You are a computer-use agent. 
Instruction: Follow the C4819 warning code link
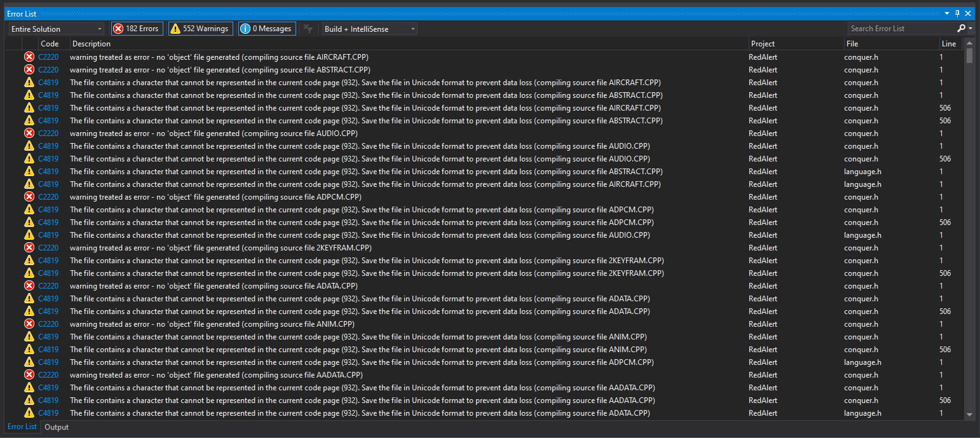tap(48, 82)
